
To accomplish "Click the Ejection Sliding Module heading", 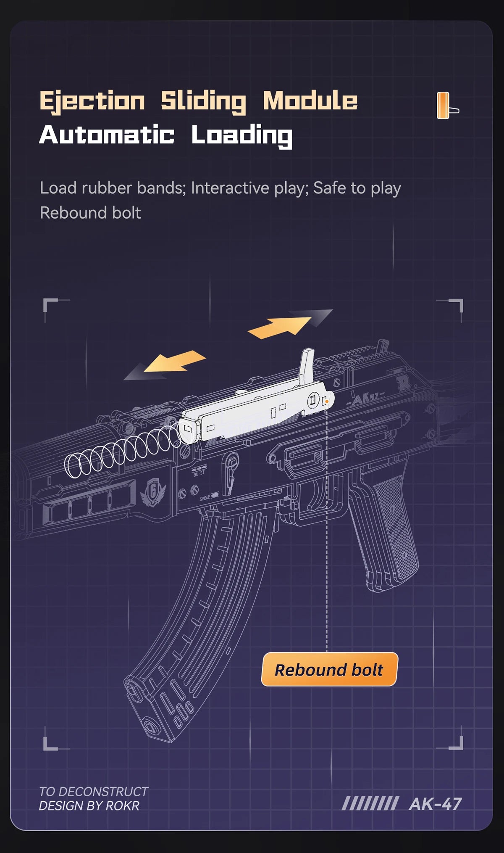I will tap(199, 101).
